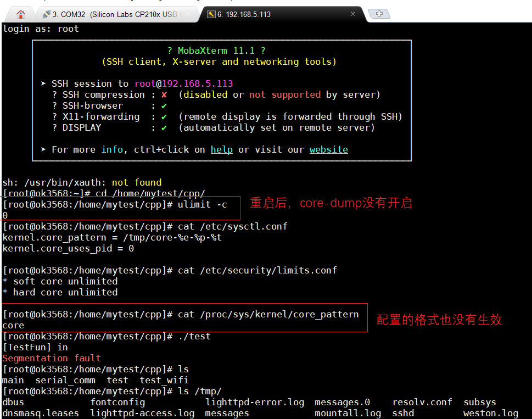Click 'dbus' in /tmp listing

coord(13,402)
